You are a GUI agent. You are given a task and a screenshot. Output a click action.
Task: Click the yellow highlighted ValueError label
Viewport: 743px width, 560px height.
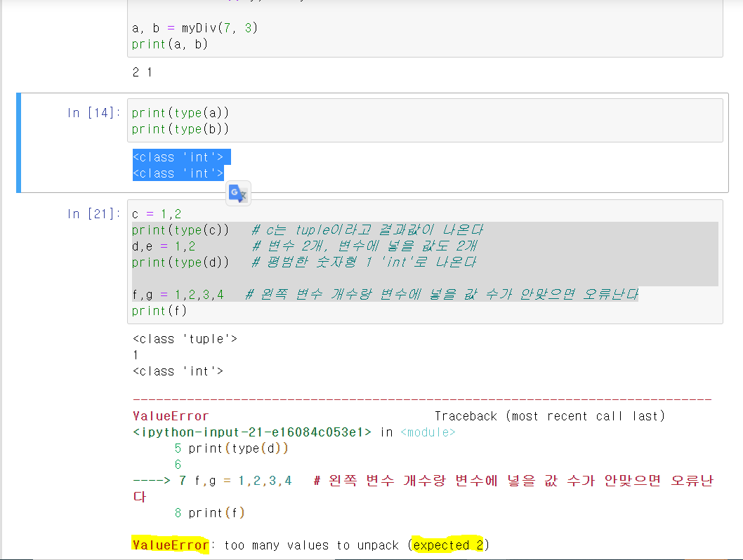click(171, 545)
